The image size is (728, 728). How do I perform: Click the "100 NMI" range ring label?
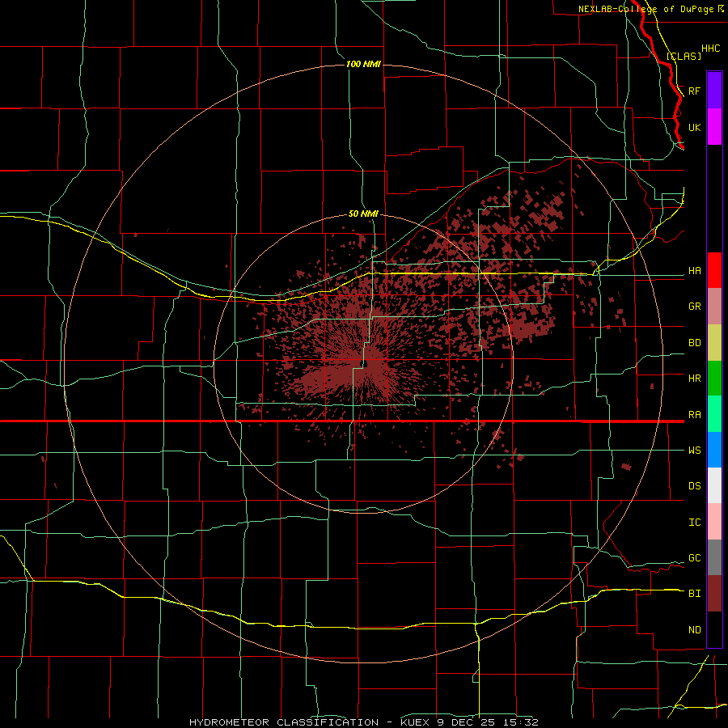[x=363, y=64]
